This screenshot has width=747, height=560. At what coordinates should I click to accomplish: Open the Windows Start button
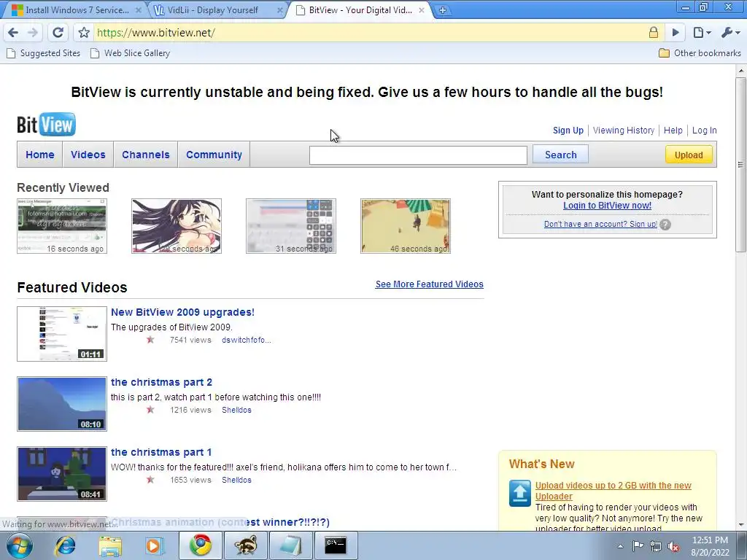coord(19,545)
